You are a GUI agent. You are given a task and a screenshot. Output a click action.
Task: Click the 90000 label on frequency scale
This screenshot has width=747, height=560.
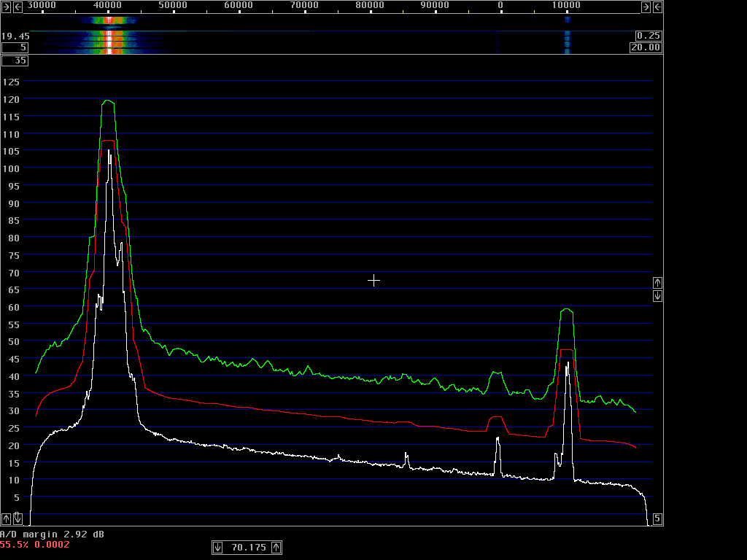click(435, 5)
